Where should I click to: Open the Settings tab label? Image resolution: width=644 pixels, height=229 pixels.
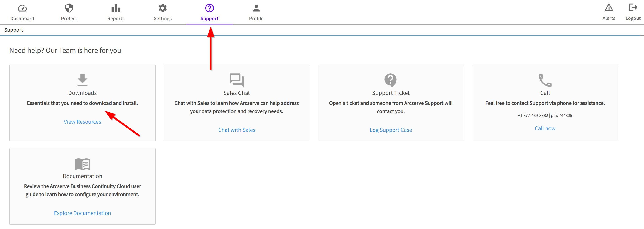(x=162, y=18)
